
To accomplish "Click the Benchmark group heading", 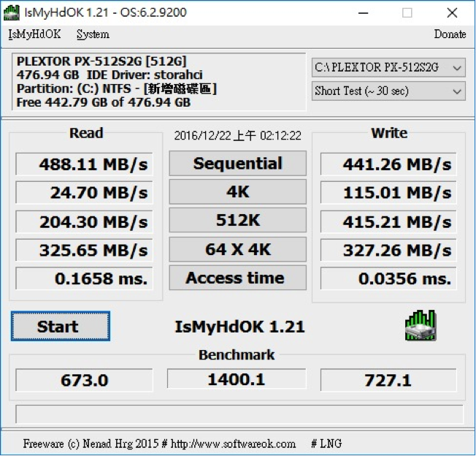I will click(237, 355).
